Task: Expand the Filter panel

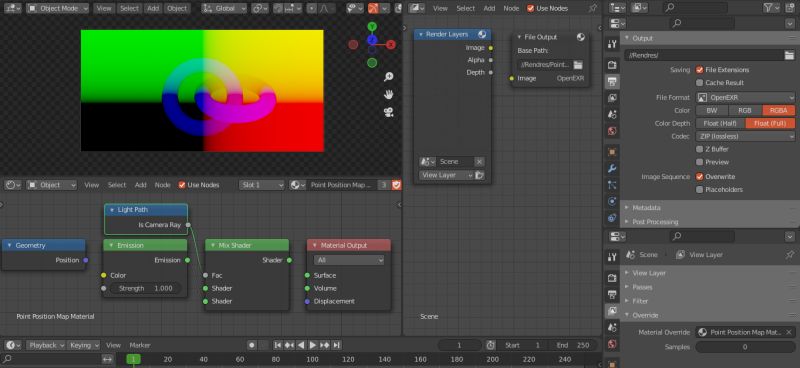Action: pos(640,301)
